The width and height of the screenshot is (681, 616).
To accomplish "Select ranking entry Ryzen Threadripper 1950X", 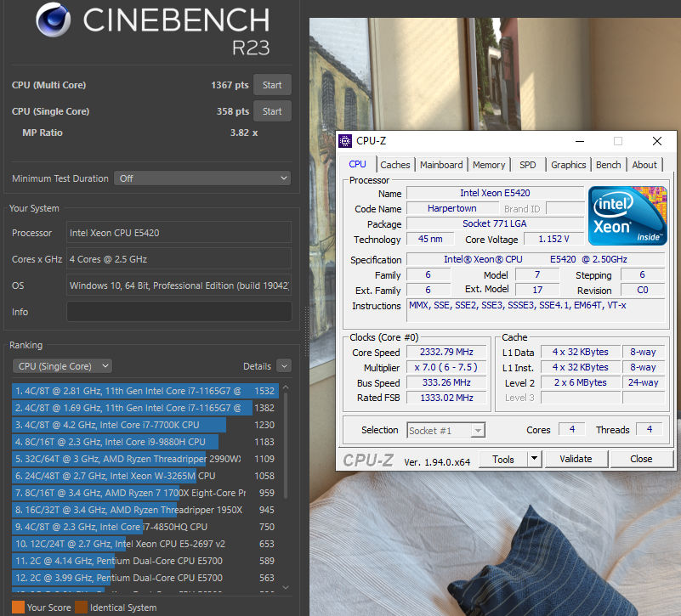I will [145, 510].
